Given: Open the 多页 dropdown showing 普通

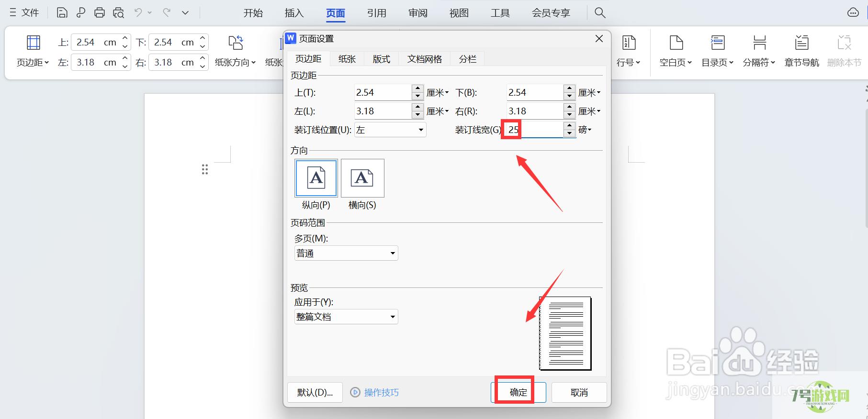Looking at the screenshot, I should 346,253.
